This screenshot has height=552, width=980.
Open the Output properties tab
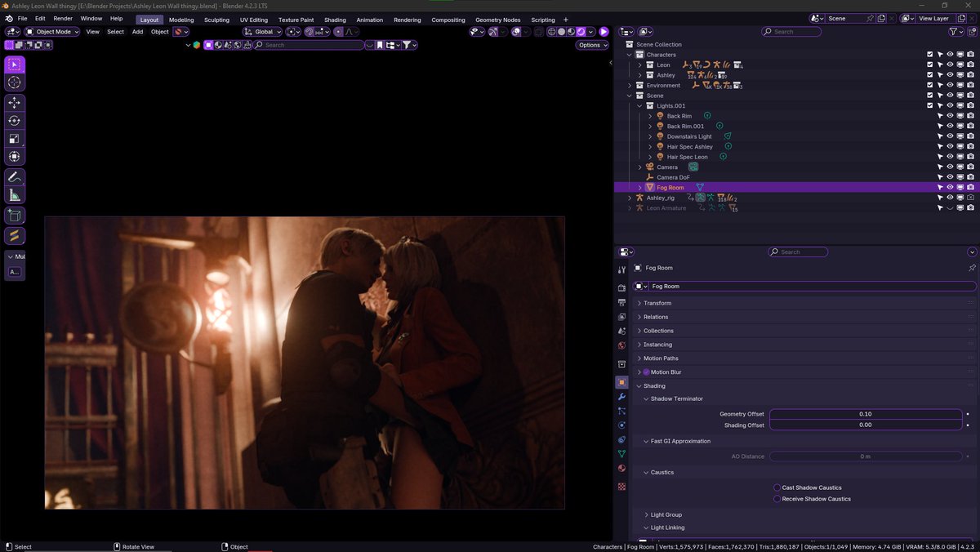(x=621, y=302)
